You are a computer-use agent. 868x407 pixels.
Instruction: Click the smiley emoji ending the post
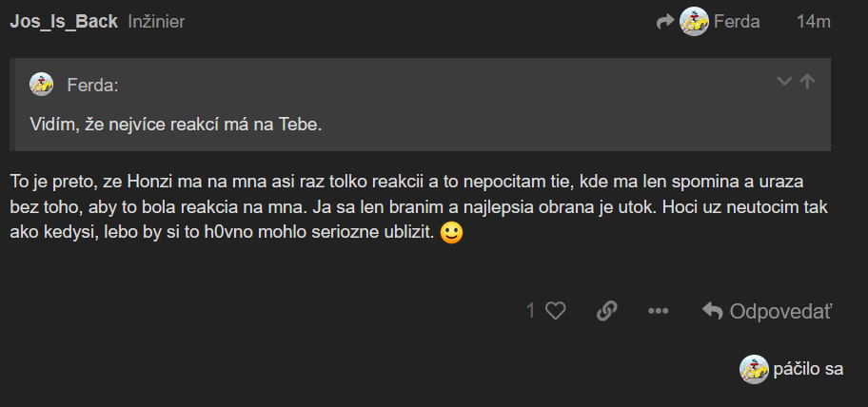click(x=452, y=232)
